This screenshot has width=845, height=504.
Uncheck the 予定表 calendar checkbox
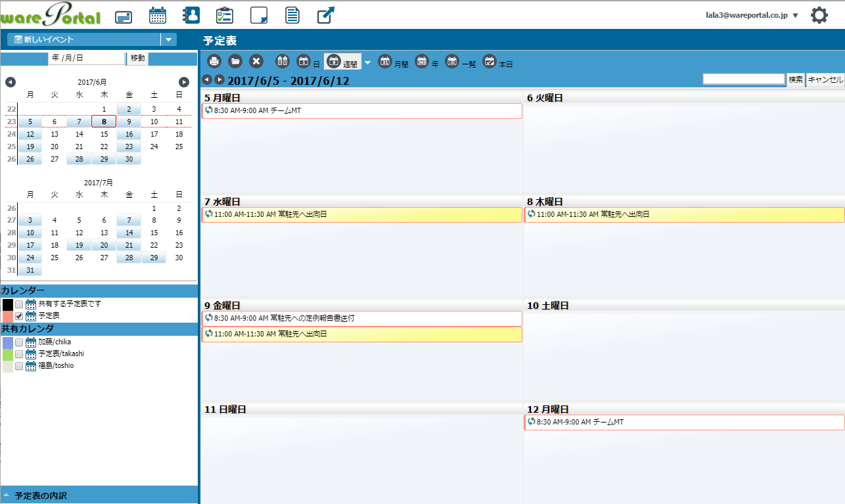point(19,316)
